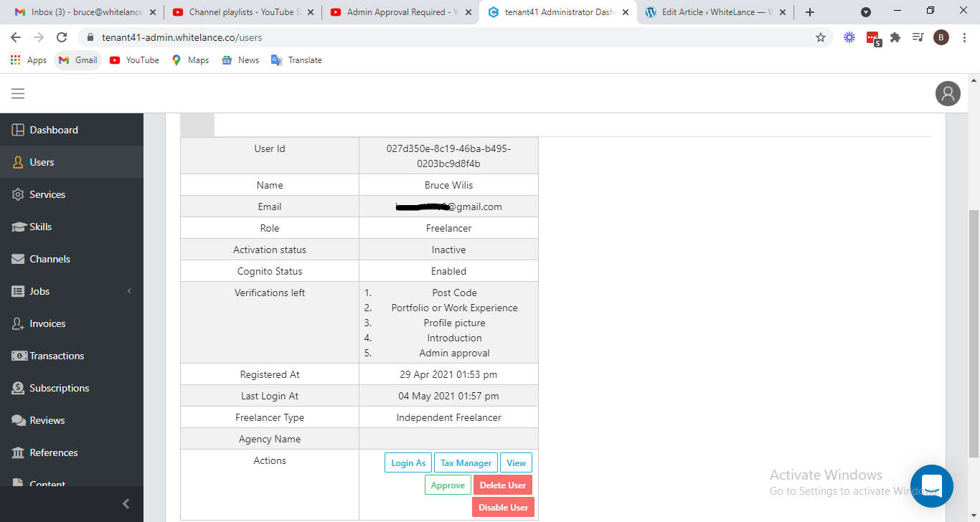View site info via padlock icon
The image size is (980, 522).
(x=90, y=37)
